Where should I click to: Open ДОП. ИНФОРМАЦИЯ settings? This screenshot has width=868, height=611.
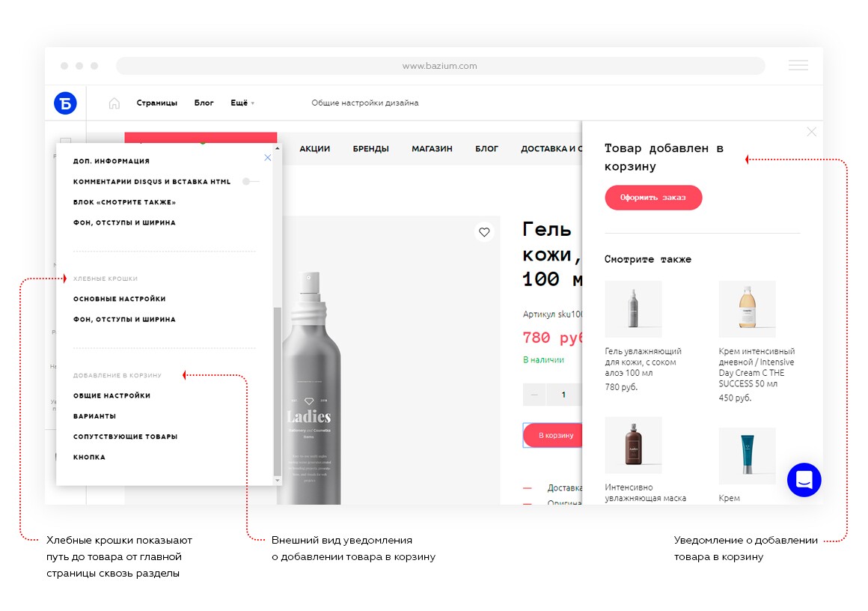pos(111,161)
